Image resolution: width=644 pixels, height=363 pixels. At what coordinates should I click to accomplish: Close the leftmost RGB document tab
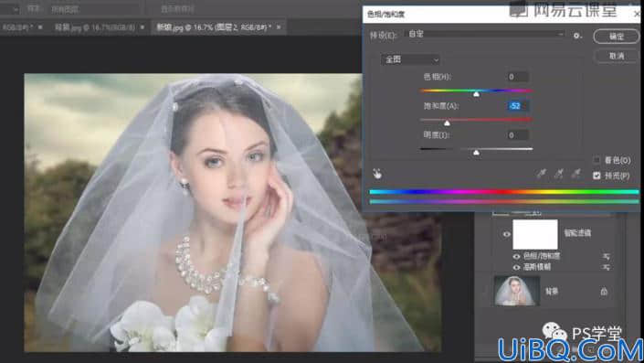pyautogui.click(x=40, y=27)
